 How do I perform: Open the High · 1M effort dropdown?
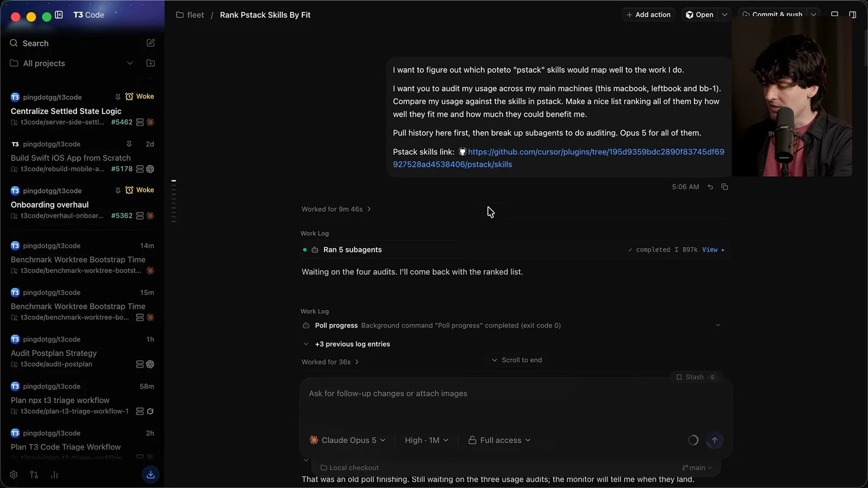(x=426, y=440)
